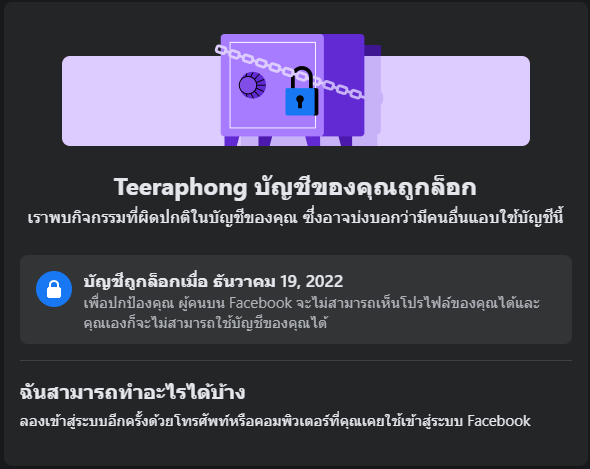Click the date 'ธันวาคม 19, 2022'
The width and height of the screenshot is (590, 469).
[278, 281]
